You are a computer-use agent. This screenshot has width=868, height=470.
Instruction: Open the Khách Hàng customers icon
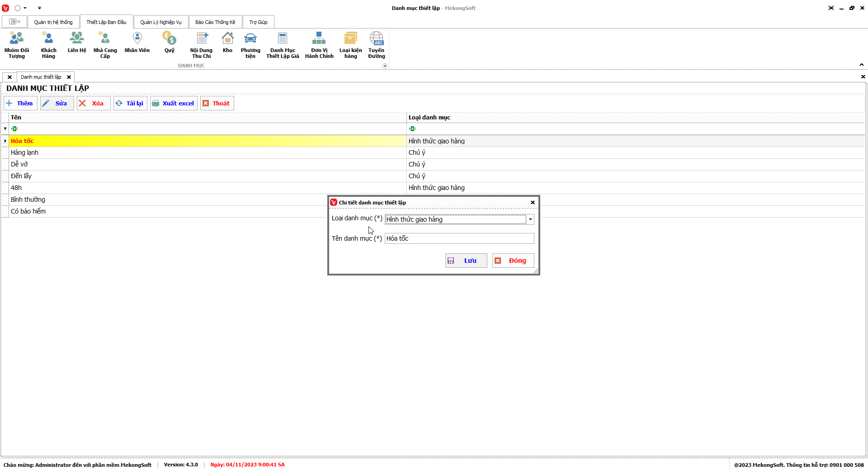48,45
